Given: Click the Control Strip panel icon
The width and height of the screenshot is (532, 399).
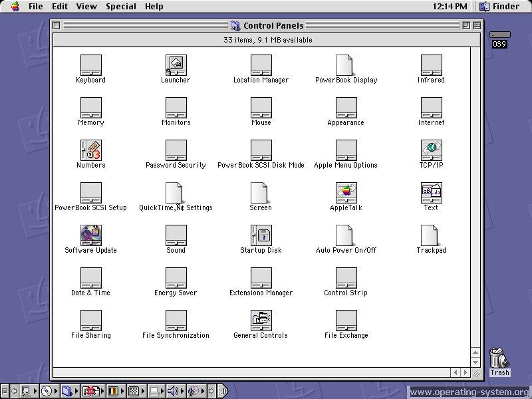Looking at the screenshot, I should pyautogui.click(x=346, y=278).
